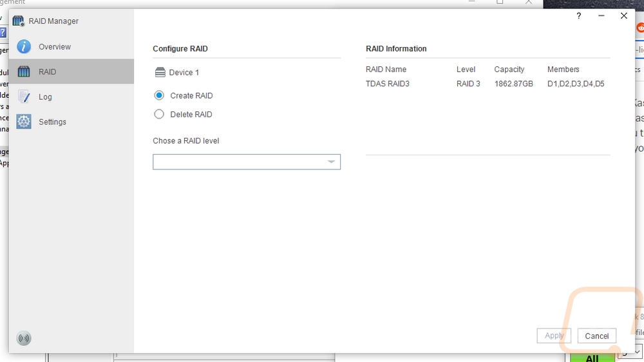Click the TDAS RAID3 name cell
The width and height of the screenshot is (644, 362).
387,84
